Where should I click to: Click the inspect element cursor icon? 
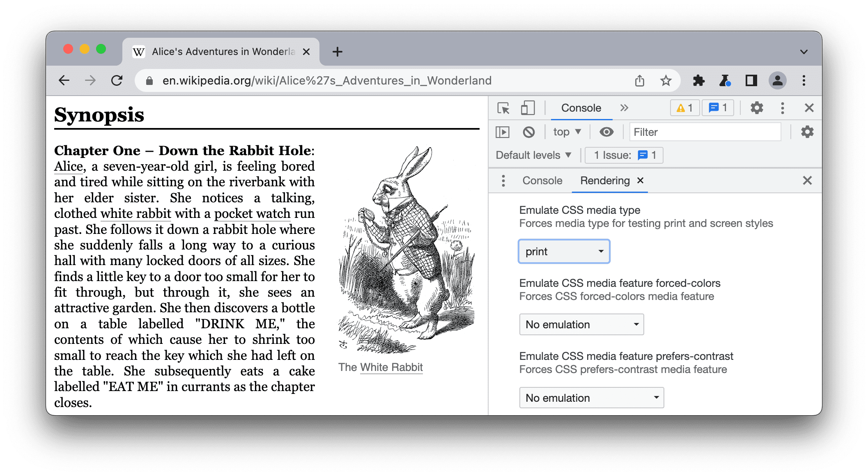click(x=503, y=108)
